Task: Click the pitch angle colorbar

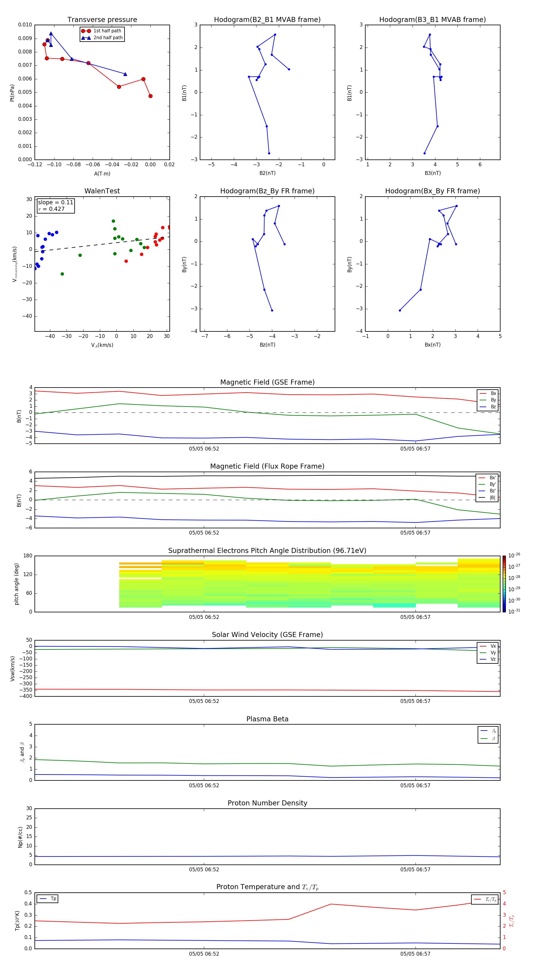Action: pos(504,584)
